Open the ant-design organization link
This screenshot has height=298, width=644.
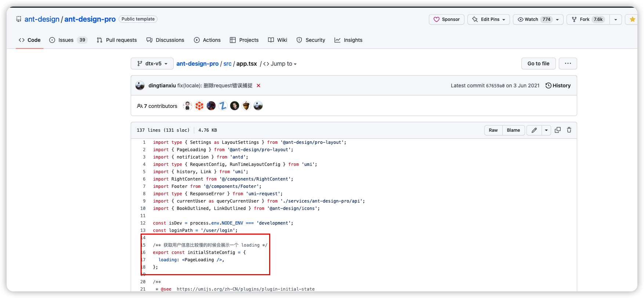click(42, 19)
